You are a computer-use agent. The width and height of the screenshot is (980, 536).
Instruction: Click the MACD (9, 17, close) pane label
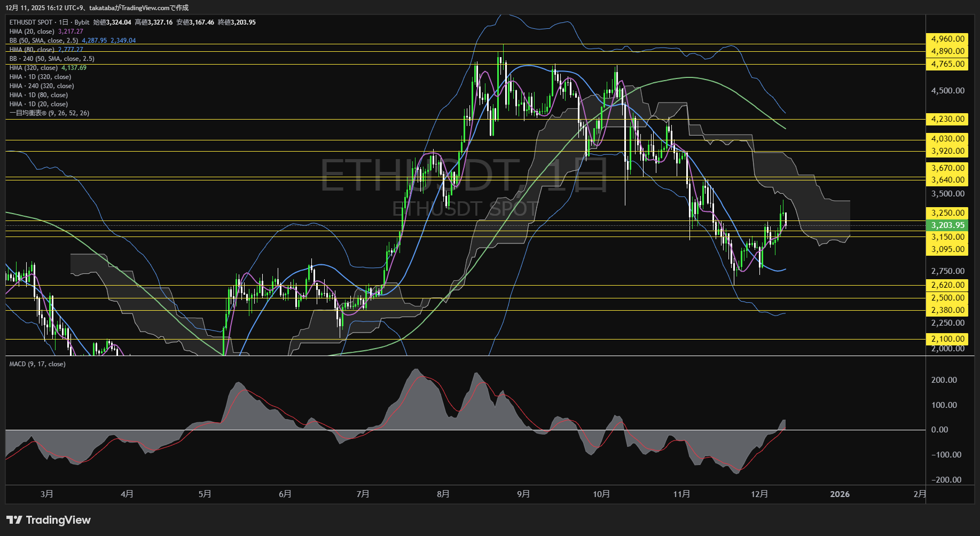pos(37,364)
